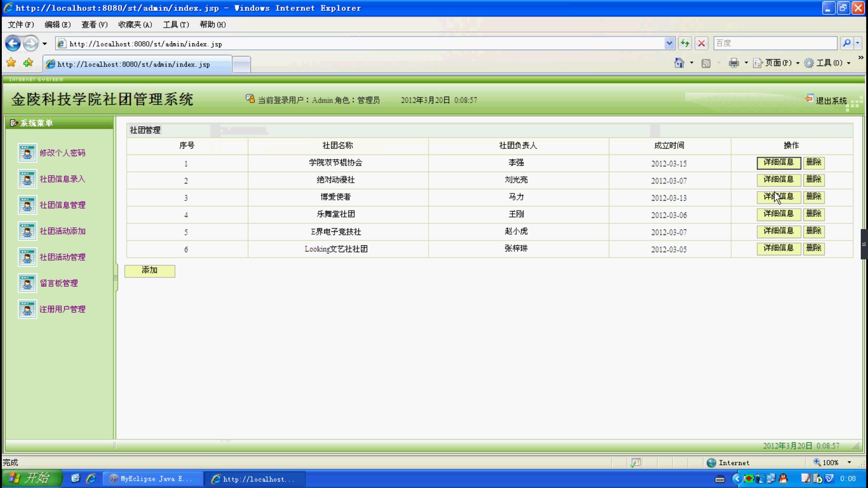The width and height of the screenshot is (868, 488).
Task: Click the 社团活动添加 sidebar icon
Action: coord(27,231)
